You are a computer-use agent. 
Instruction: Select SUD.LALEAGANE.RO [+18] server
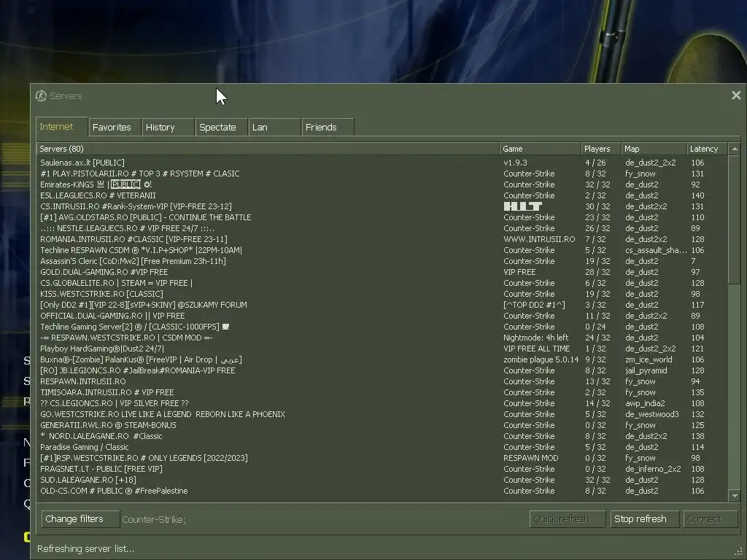[382, 480]
